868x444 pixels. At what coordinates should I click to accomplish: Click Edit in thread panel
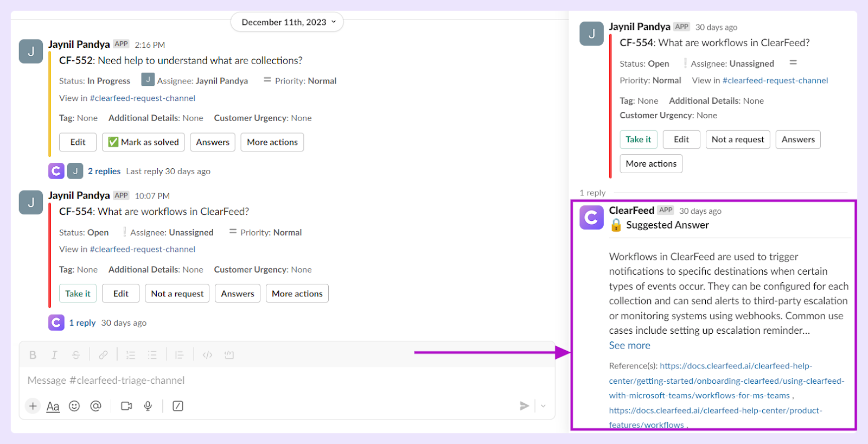pyautogui.click(x=681, y=139)
